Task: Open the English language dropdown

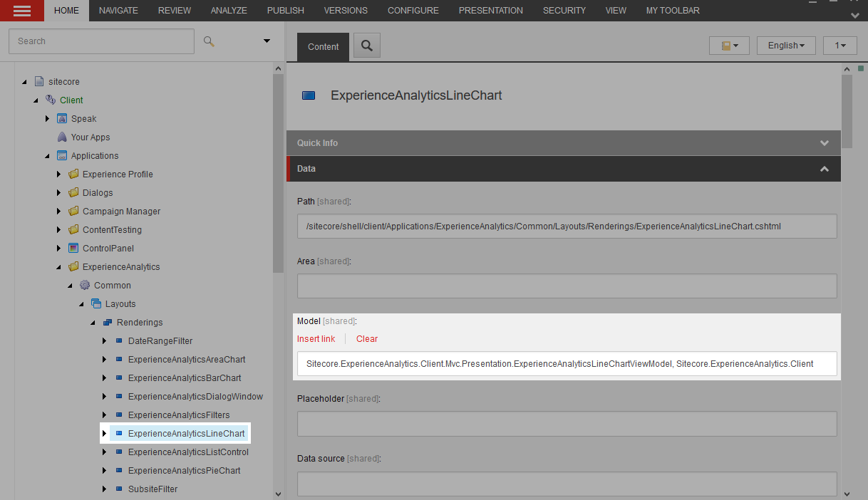Action: point(786,46)
